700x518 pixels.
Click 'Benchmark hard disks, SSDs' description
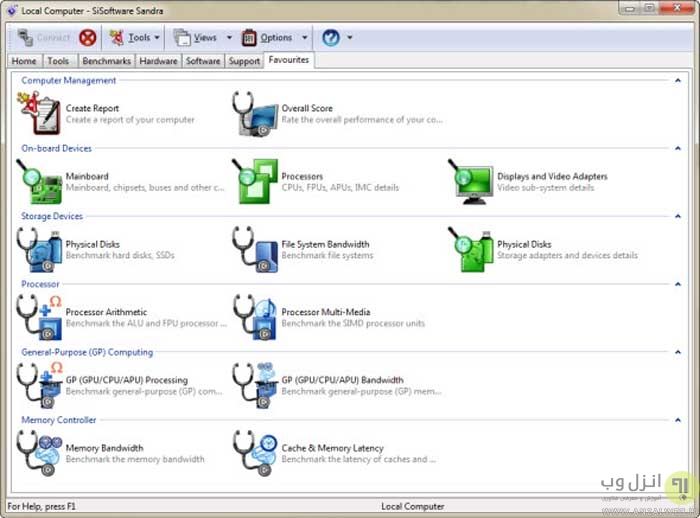point(120,255)
